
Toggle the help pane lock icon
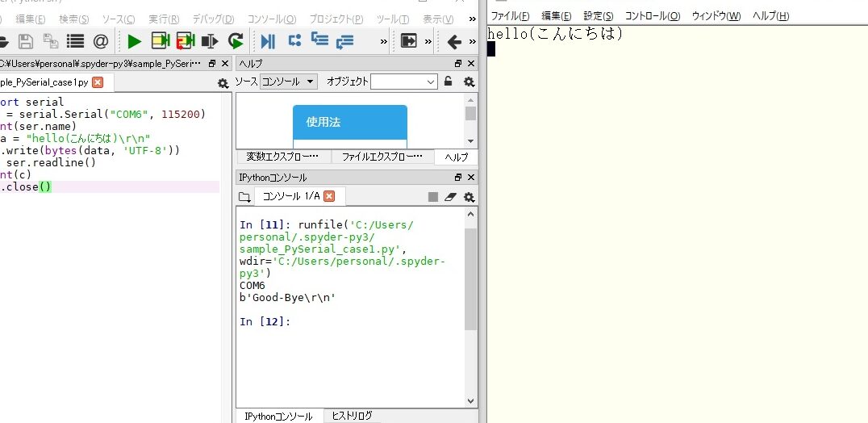[449, 82]
